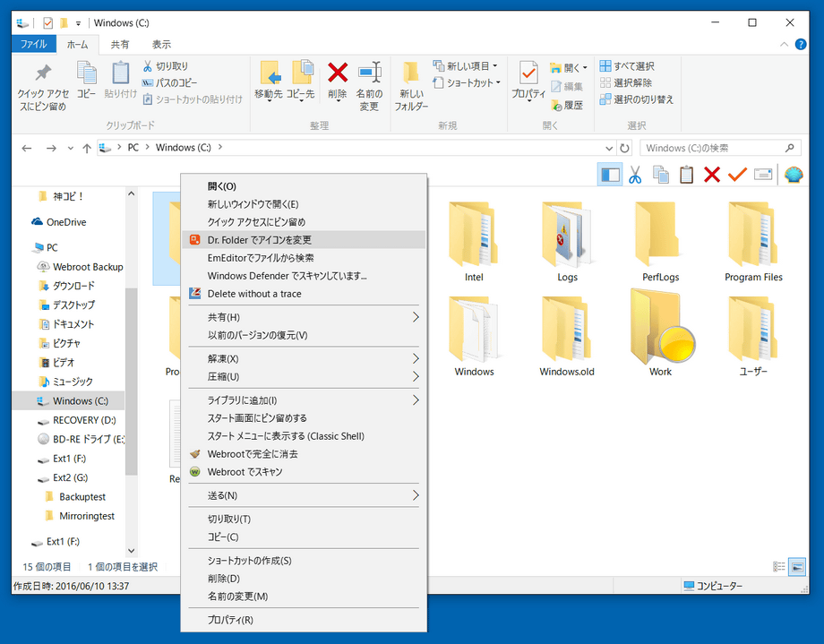Click 履歴 (History) in the ribbon
This screenshot has width=824, height=644.
pos(566,105)
